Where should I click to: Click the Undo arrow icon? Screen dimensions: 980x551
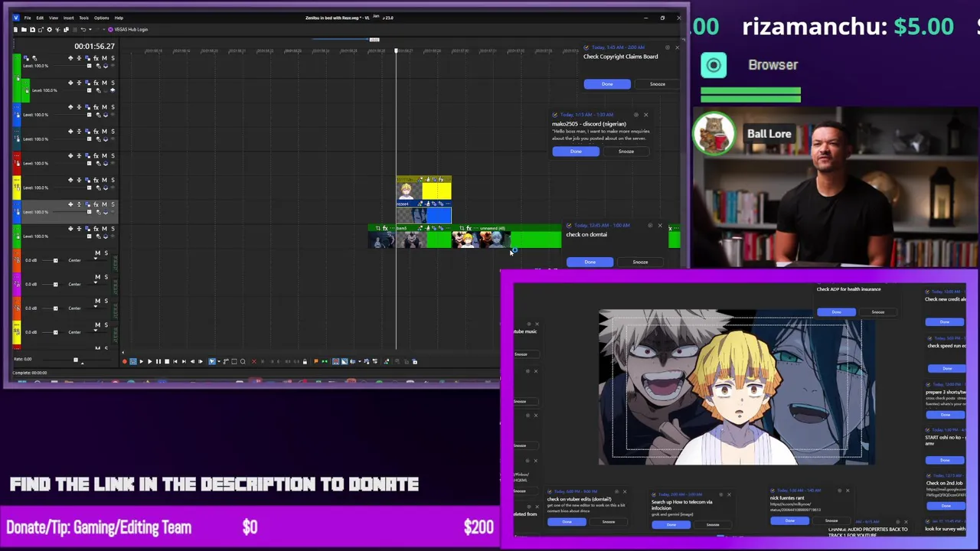tap(83, 29)
